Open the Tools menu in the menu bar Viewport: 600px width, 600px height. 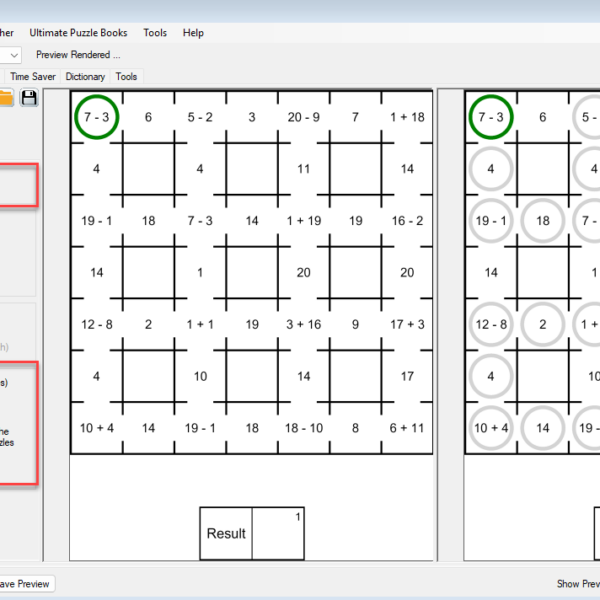(155, 33)
